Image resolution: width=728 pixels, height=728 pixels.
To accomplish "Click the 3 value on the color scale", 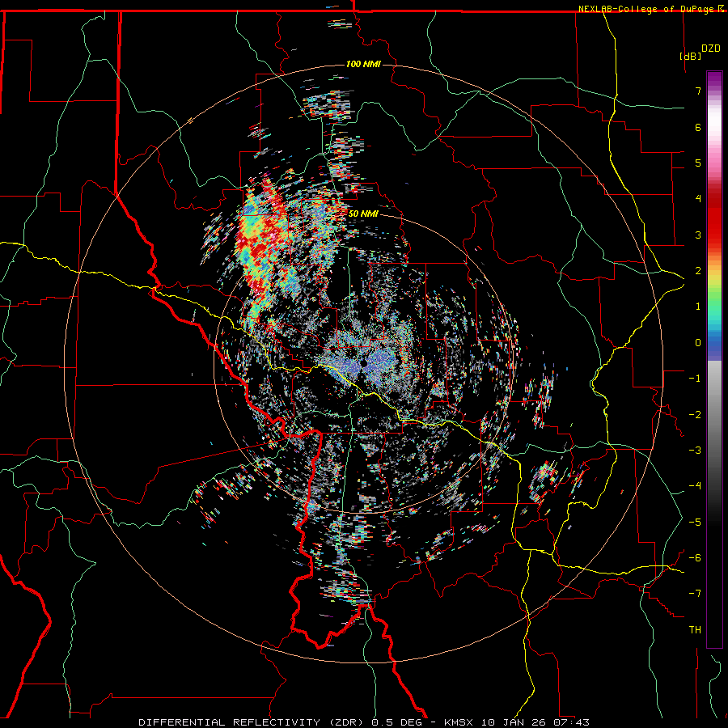I will tap(698, 235).
